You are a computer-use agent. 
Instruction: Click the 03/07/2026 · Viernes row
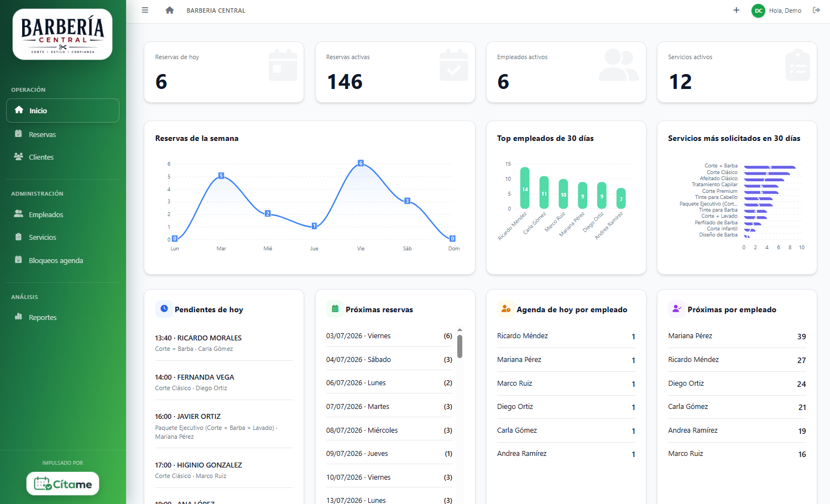(389, 336)
